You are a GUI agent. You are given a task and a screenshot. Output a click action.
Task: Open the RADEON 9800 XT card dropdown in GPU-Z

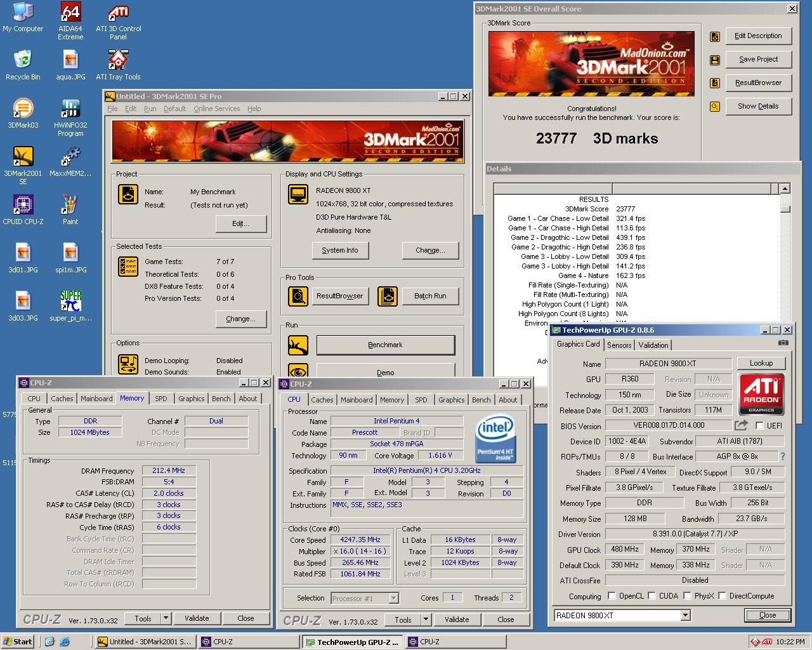(685, 615)
